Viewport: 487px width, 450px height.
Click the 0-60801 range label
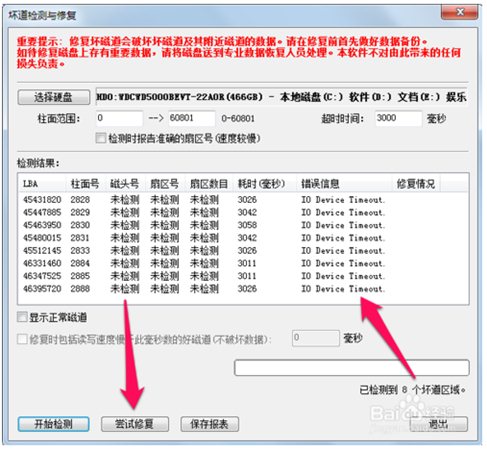point(238,118)
